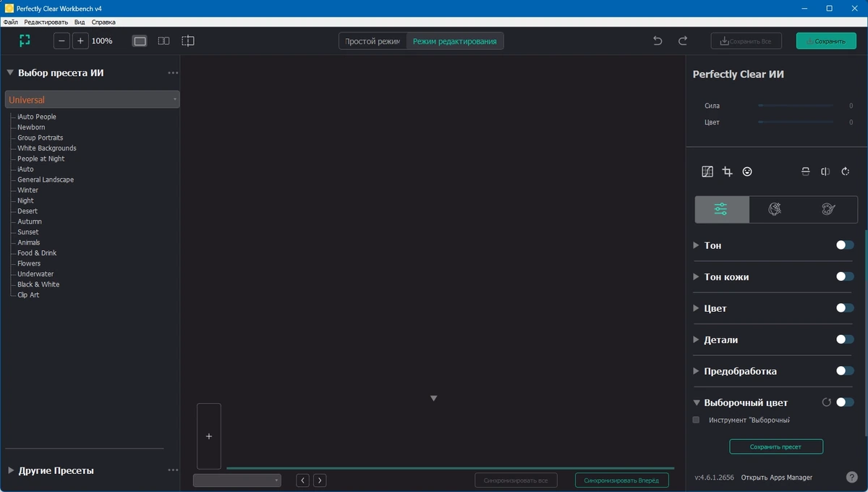Switch to side-by-side compare view
The width and height of the screenshot is (868, 492).
pyautogui.click(x=164, y=41)
